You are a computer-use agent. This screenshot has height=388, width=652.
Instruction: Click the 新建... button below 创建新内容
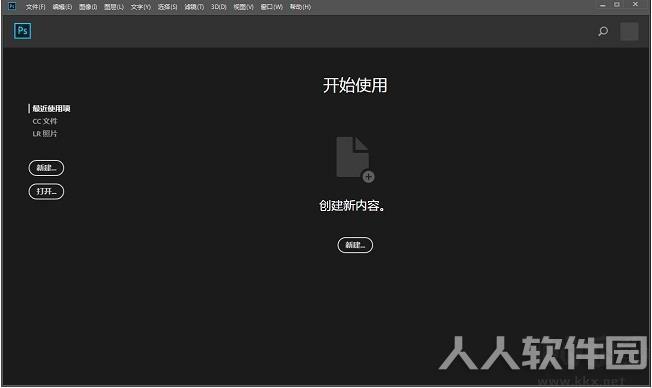[x=355, y=245]
